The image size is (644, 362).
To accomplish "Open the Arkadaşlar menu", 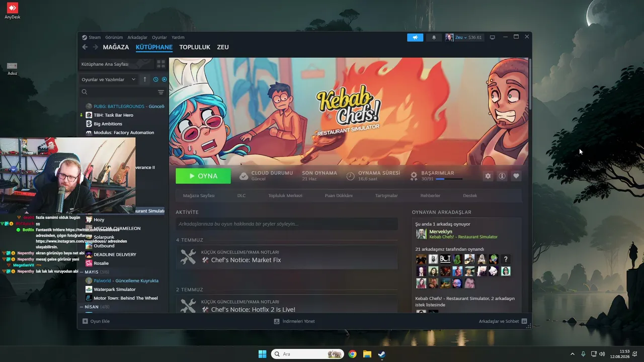I will click(137, 37).
